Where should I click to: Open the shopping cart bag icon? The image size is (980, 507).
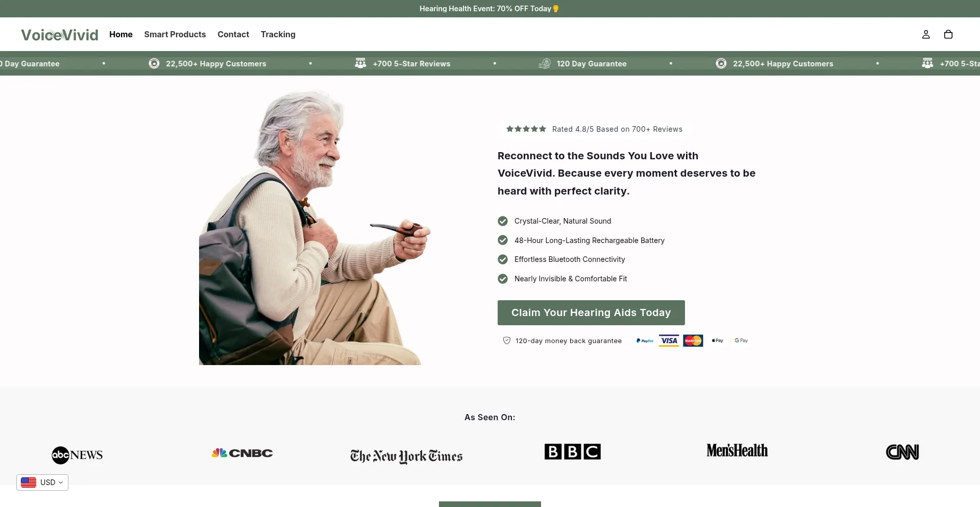click(948, 34)
